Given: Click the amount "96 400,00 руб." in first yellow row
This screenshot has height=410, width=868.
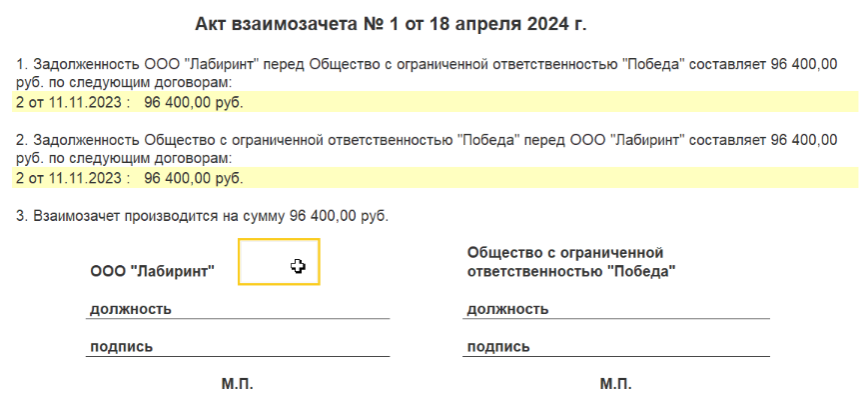Looking at the screenshot, I should tap(194, 102).
